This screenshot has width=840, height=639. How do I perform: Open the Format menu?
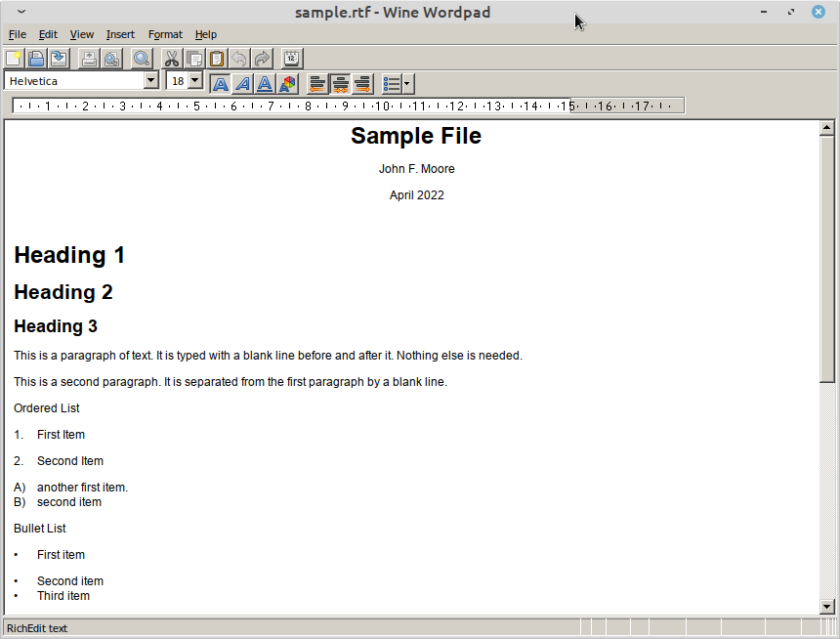[165, 34]
